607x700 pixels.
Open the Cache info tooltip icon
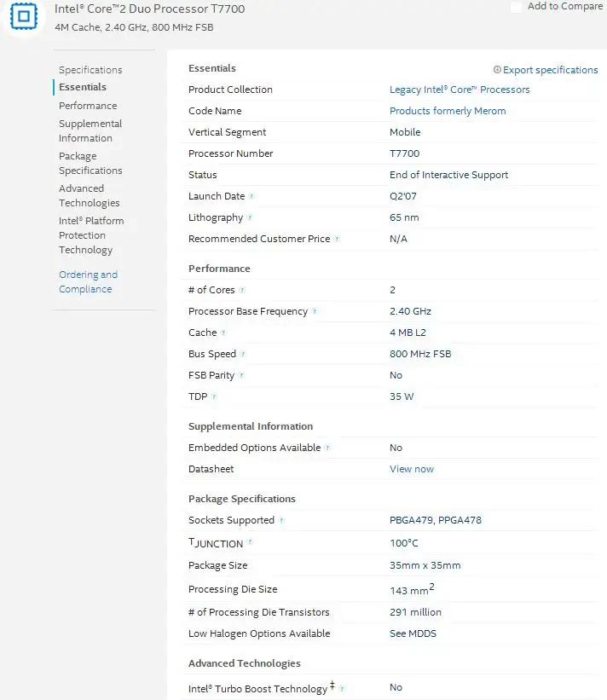point(223,333)
